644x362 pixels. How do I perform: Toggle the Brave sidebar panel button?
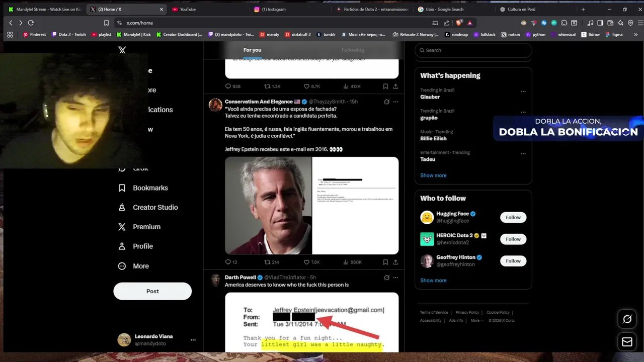pos(601,23)
